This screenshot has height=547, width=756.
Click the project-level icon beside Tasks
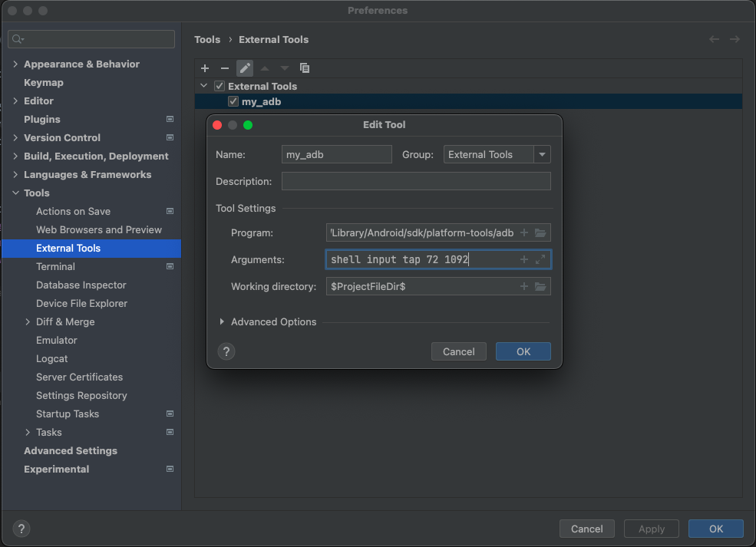click(170, 432)
